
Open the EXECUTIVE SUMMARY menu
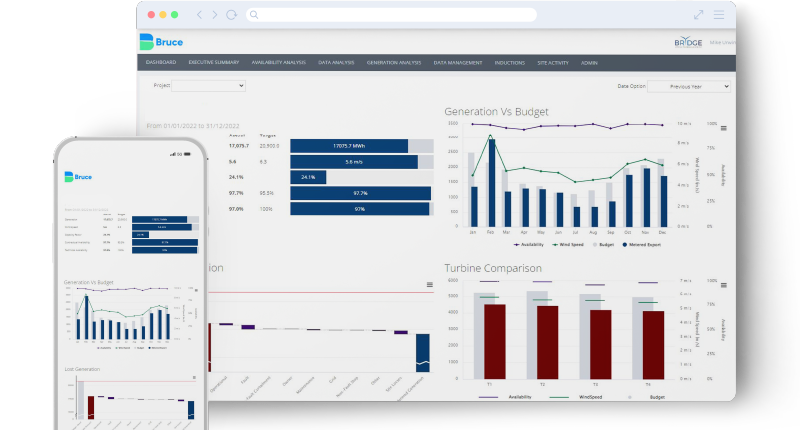(x=214, y=62)
